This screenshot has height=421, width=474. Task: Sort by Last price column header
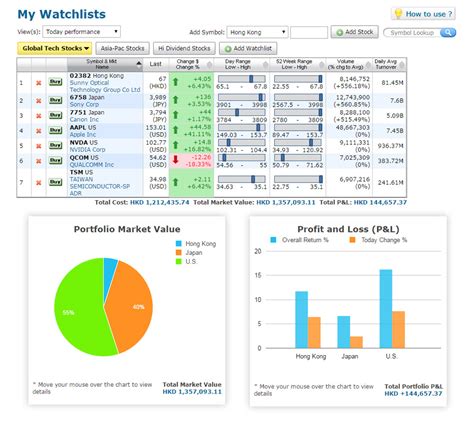coord(156,64)
